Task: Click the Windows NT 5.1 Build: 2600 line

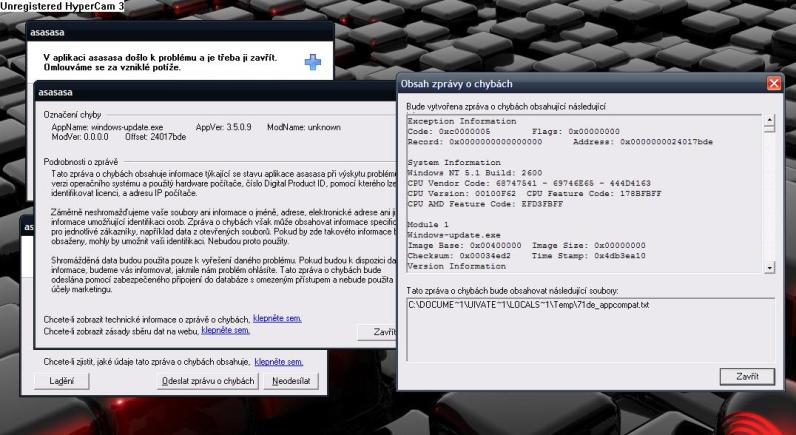Action: pyautogui.click(x=475, y=173)
